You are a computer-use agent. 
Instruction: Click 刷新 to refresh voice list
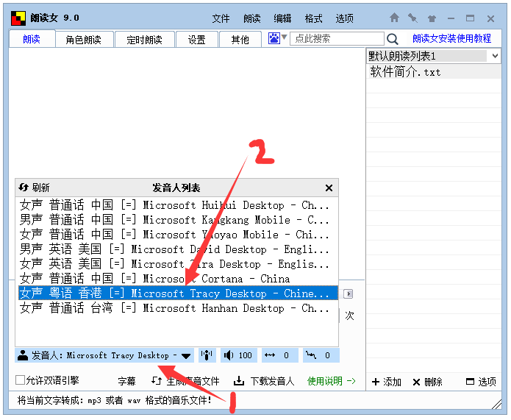click(35, 188)
